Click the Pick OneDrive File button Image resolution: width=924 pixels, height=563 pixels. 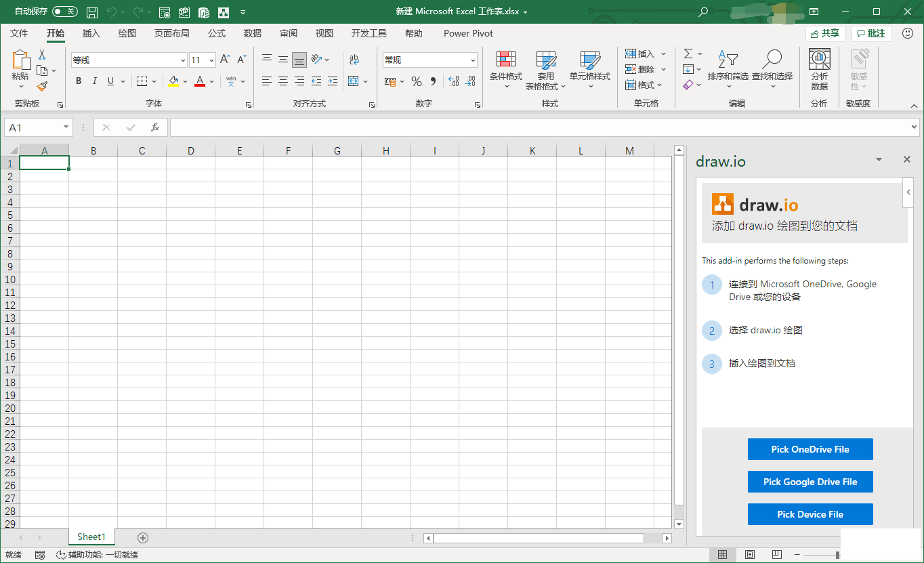(x=810, y=449)
